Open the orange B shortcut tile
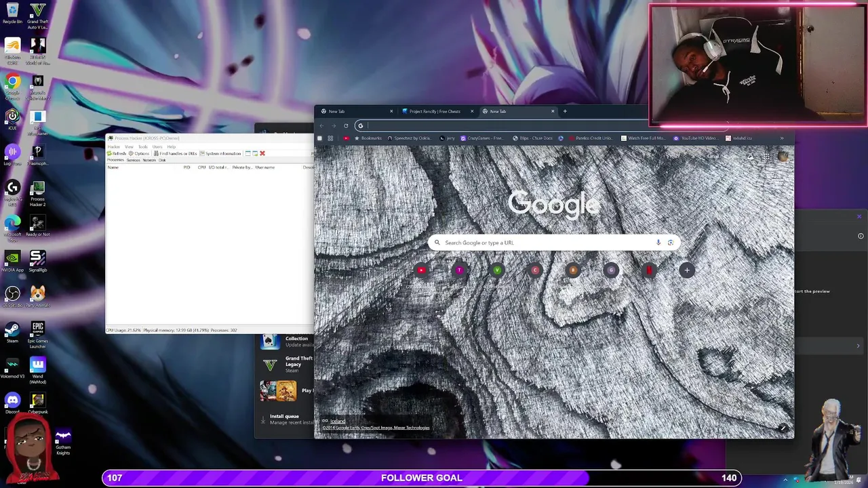The width and height of the screenshot is (868, 488). [573, 270]
